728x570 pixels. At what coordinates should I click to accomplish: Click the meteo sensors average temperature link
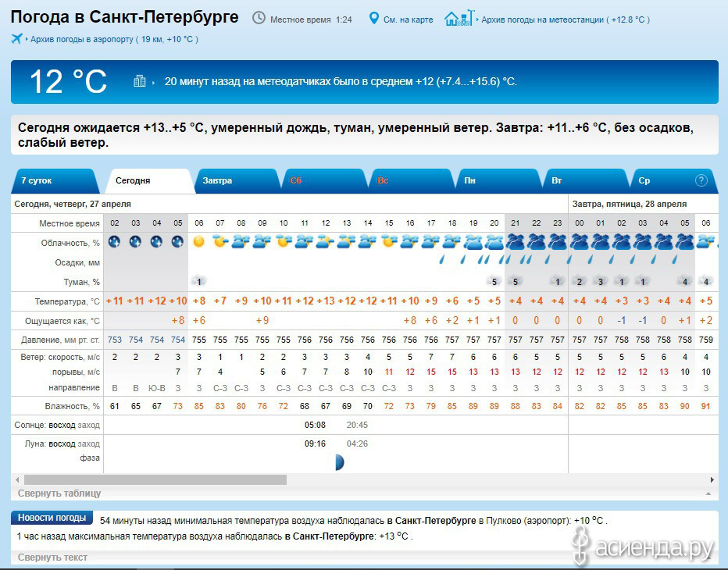point(341,82)
